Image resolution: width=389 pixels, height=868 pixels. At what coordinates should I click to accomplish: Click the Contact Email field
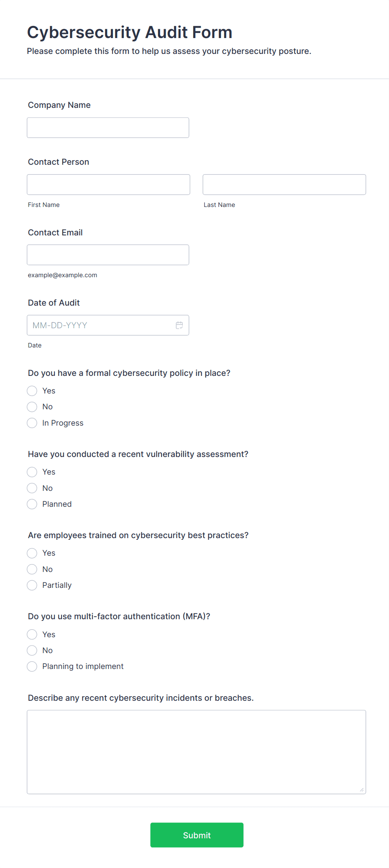[108, 255]
